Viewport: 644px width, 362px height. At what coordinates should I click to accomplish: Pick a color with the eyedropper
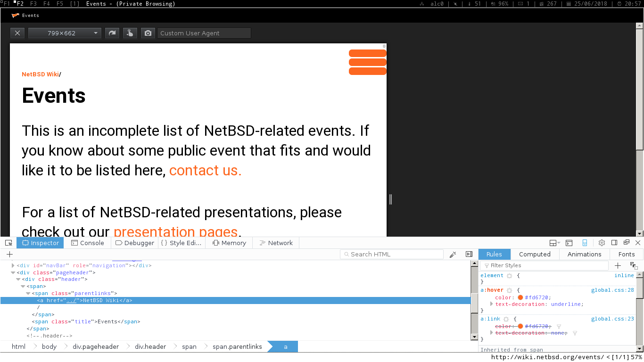click(453, 254)
